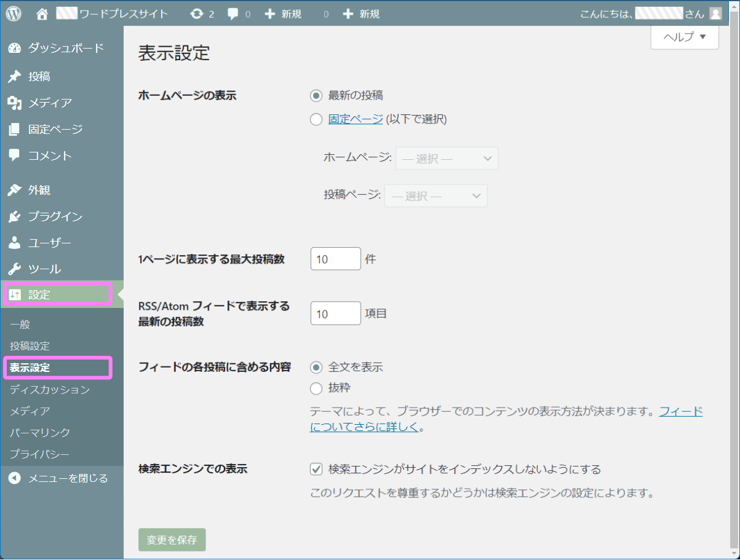
Task: Select the 最新の投稿 radio button
Action: 316,95
